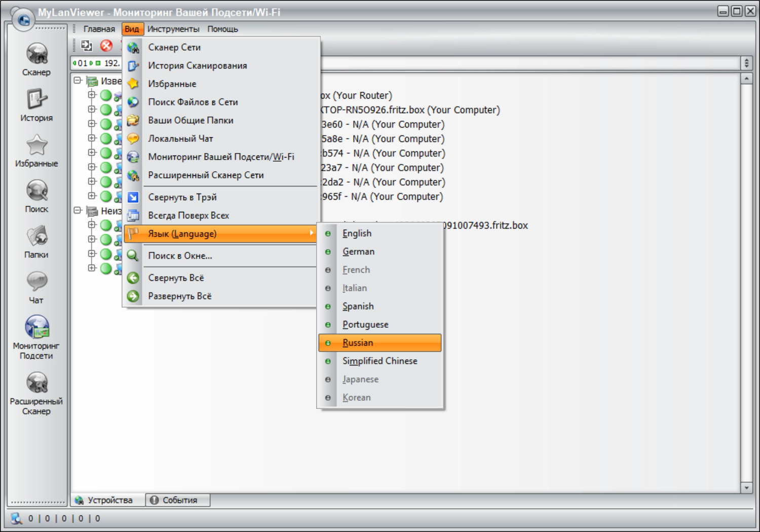
Task: Click Свернуть в Трэй menu item
Action: (x=182, y=197)
